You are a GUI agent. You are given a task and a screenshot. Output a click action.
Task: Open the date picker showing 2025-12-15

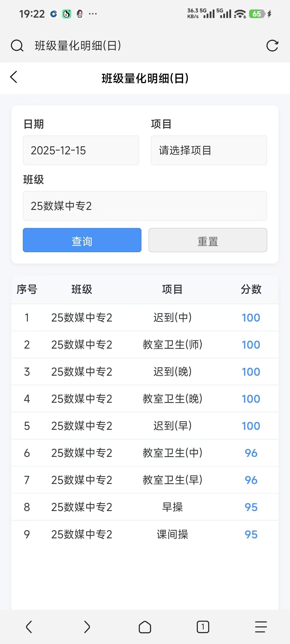click(81, 151)
